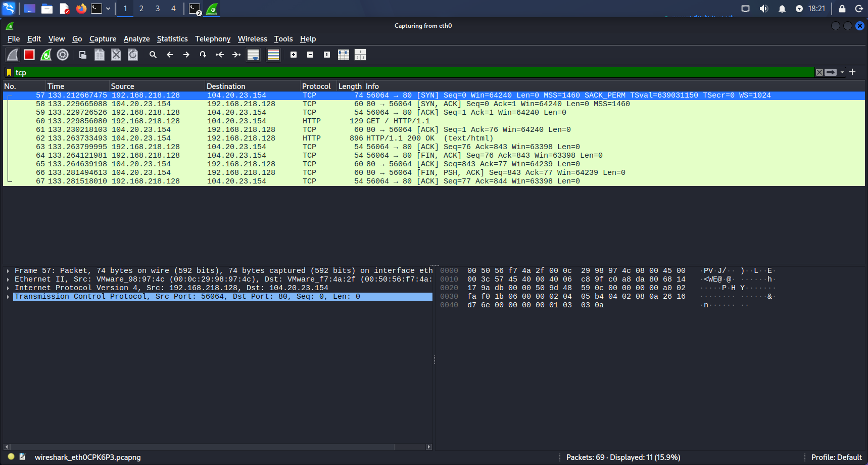Open capture options gear
The image size is (868, 465).
63,55
